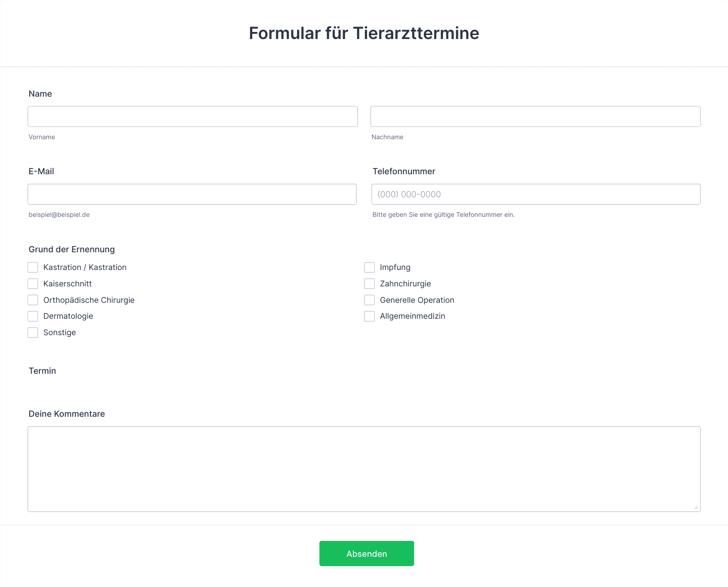Check the Generelle Operation box
The height and width of the screenshot is (587, 728).
point(369,300)
